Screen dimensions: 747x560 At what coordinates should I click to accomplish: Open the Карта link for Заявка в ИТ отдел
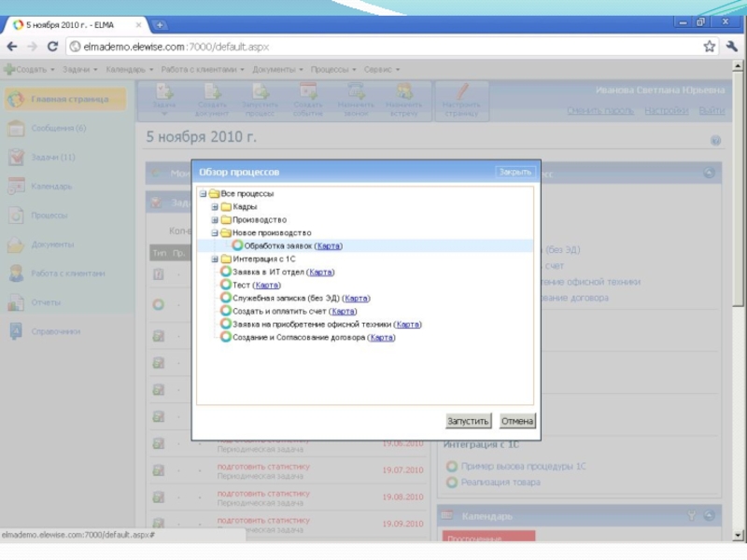click(321, 273)
